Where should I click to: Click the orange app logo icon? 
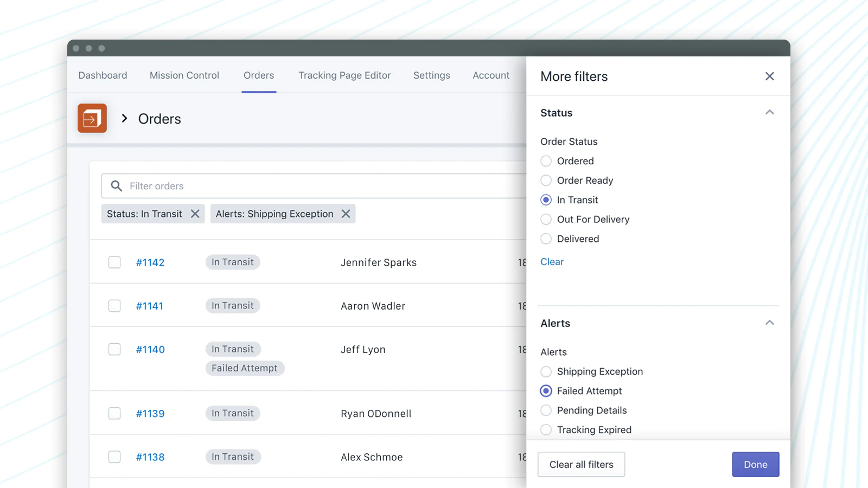[x=92, y=118]
